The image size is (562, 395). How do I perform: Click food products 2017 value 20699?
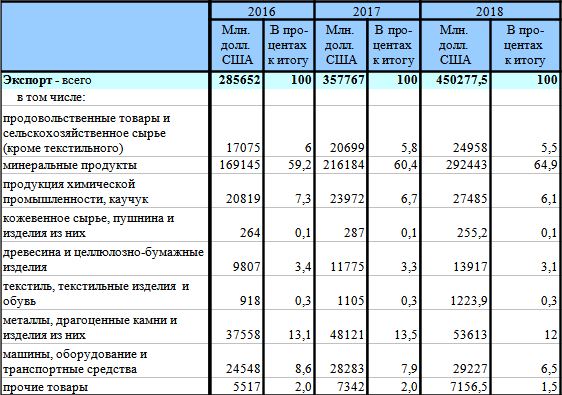347,148
